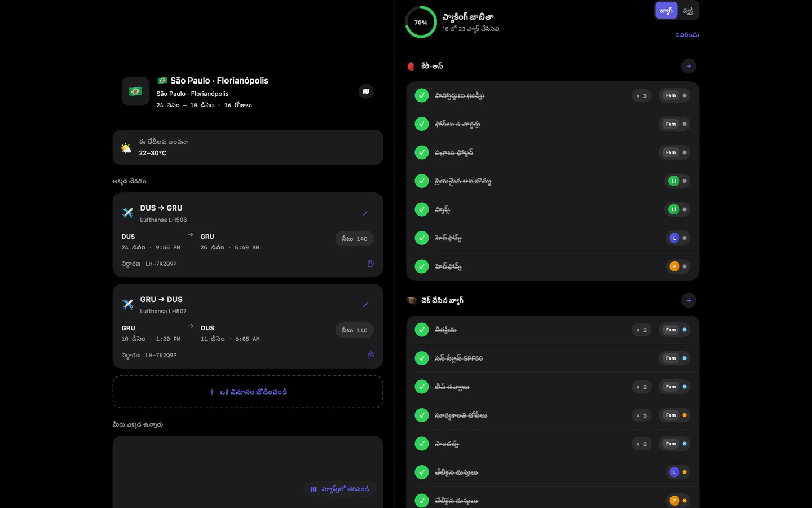This screenshot has width=812, height=508.
Task: Open the orange F assignee pill in carry-on
Action: (x=677, y=266)
